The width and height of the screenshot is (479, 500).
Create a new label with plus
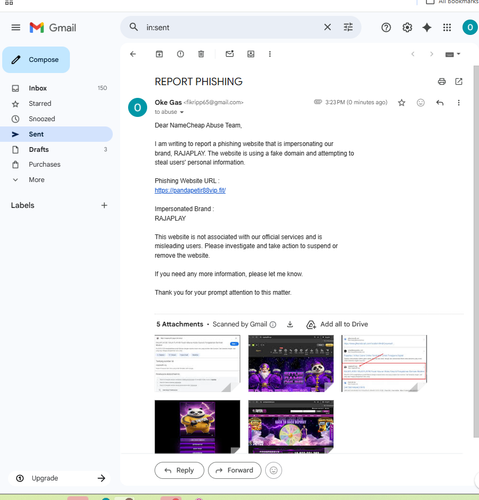[104, 205]
